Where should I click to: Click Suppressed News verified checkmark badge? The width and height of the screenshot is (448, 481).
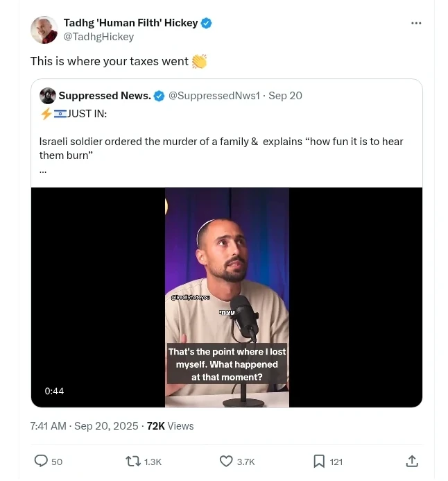tap(160, 96)
